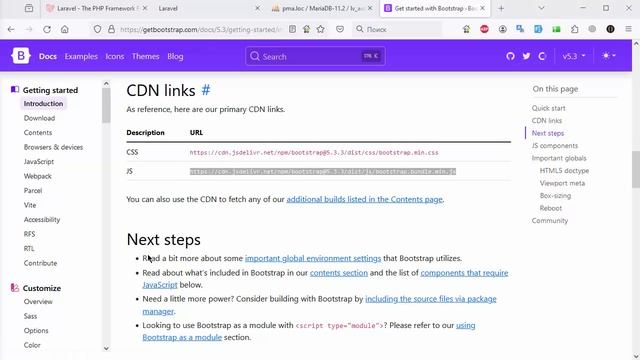Screen dimensions: 640x360
Task: Open the RFS sidebar link
Action: point(29,234)
